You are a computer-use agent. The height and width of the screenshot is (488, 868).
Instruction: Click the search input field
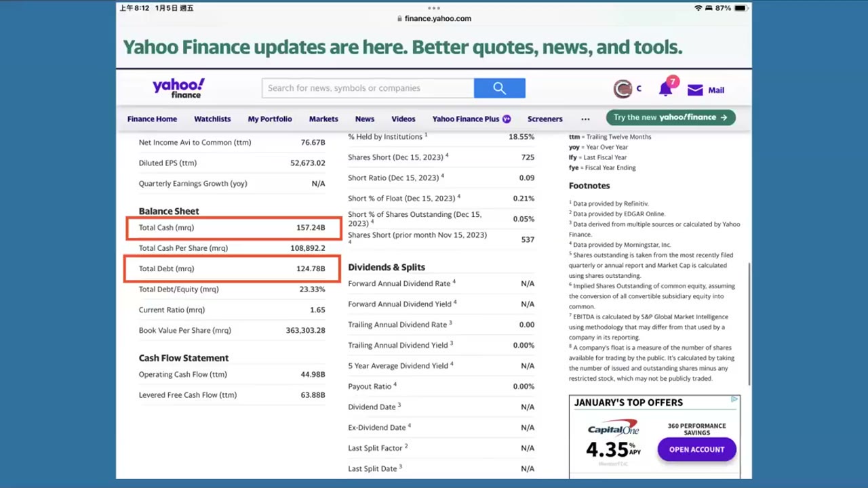coord(368,88)
